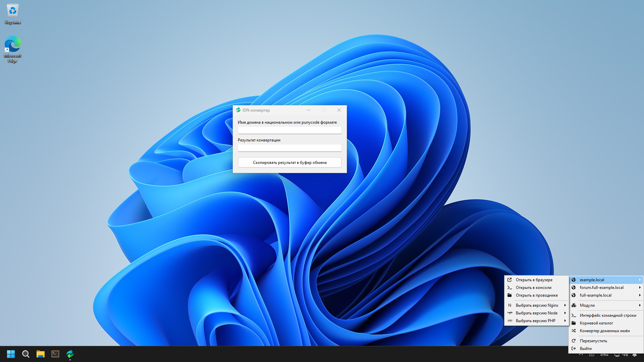Click the restart arrow icon next to Перезапустить
Screen dimensions: 644x362
574,341
